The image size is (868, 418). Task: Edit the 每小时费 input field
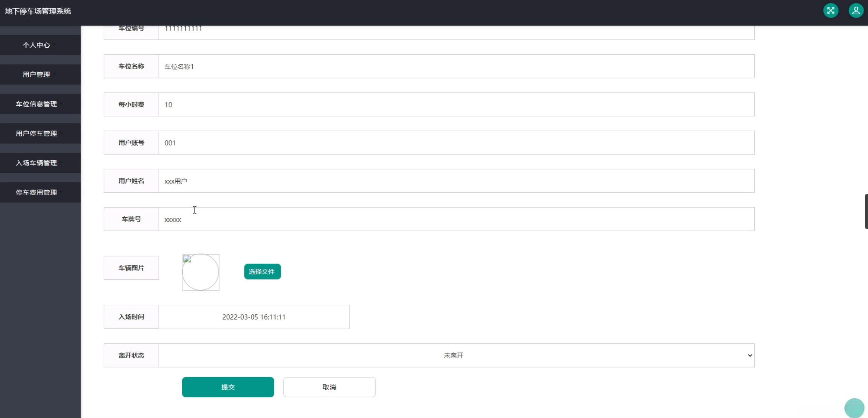click(x=456, y=104)
